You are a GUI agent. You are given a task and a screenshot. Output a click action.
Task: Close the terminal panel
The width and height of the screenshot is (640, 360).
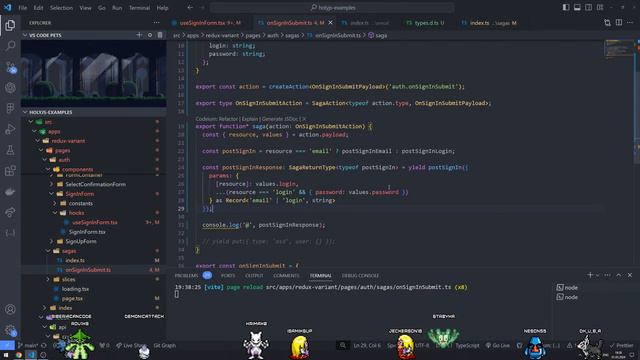click(630, 275)
